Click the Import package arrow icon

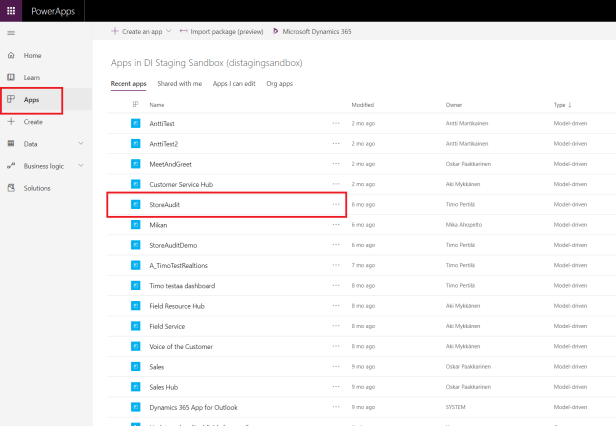click(x=183, y=31)
